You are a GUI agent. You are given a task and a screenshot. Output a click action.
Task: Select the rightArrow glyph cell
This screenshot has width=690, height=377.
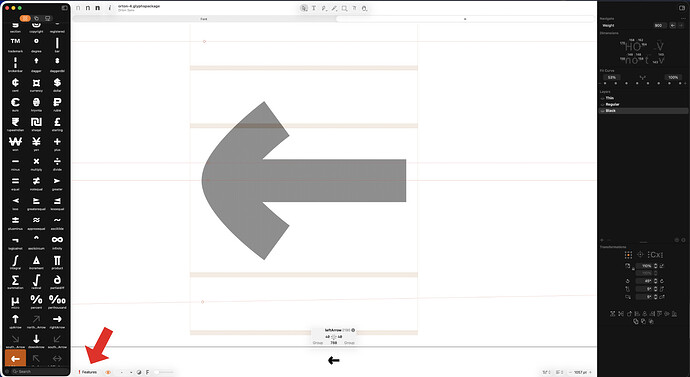57,321
